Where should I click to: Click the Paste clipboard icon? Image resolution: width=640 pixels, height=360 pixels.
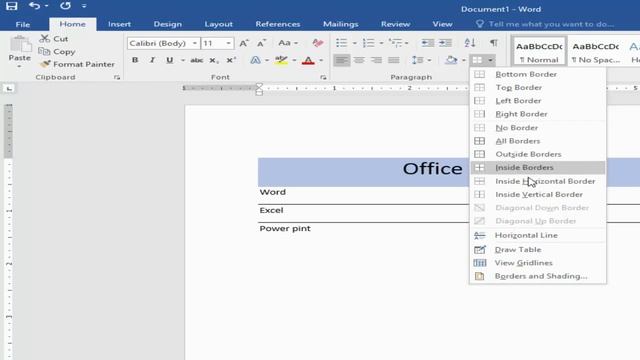(20, 44)
